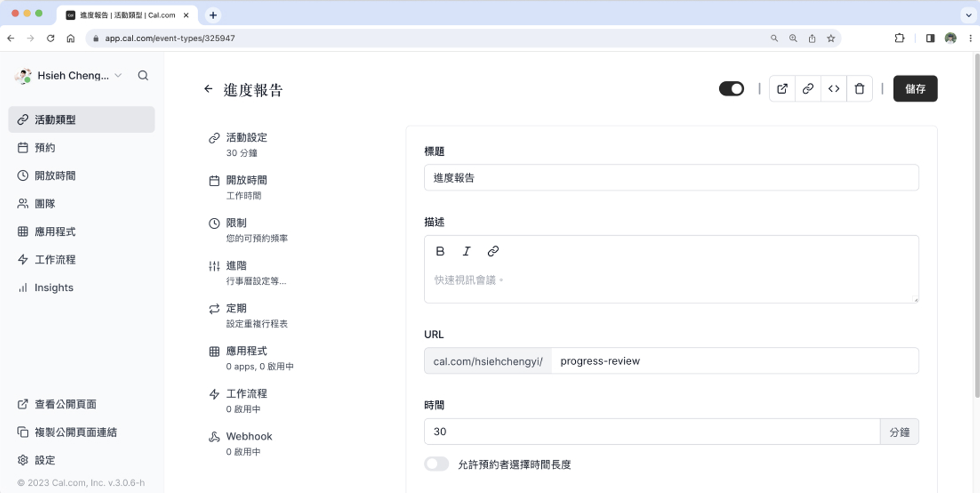Open 應用程式 in main sidebar
The height and width of the screenshot is (493, 980).
coord(82,232)
